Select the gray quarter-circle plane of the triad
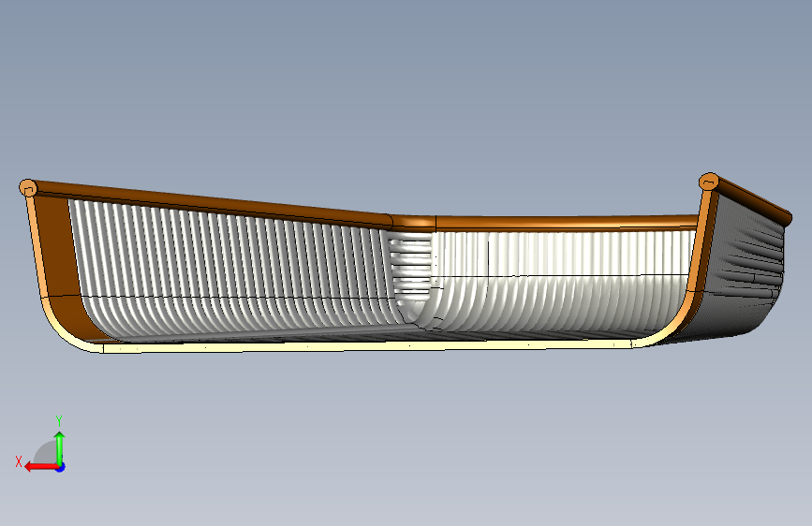 click(x=46, y=452)
